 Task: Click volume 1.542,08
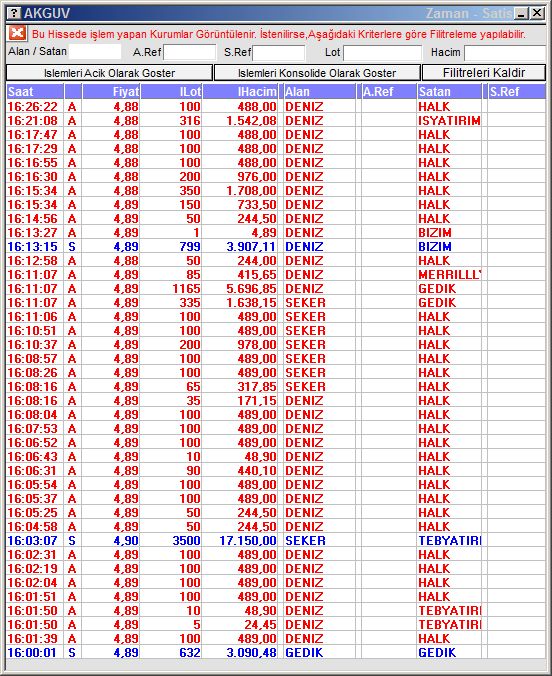[x=251, y=121]
